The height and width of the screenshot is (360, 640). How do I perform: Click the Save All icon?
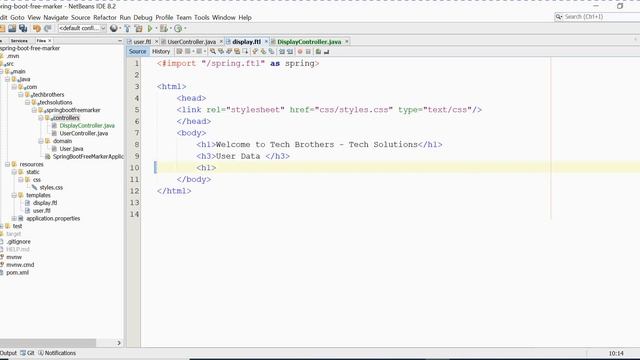[x=23, y=28]
